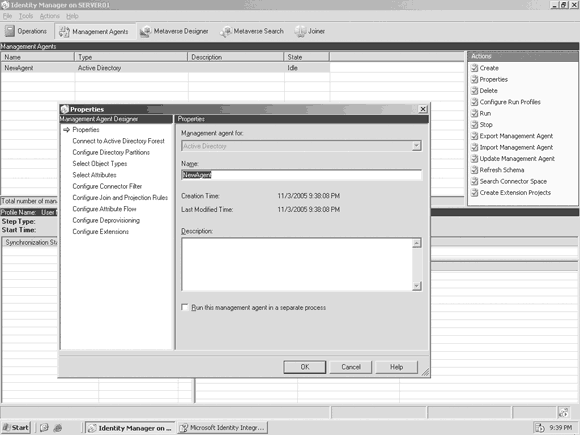This screenshot has height=435, width=580.
Task: Click the Update Management Agent icon
Action: pyautogui.click(x=474, y=159)
